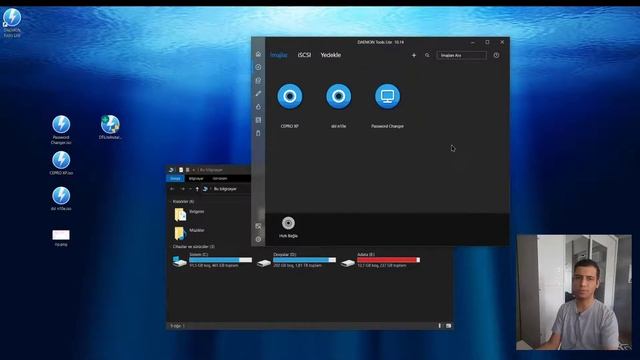Select the Dosyalar (D:) drive
640x360 pixels.
tap(296, 260)
